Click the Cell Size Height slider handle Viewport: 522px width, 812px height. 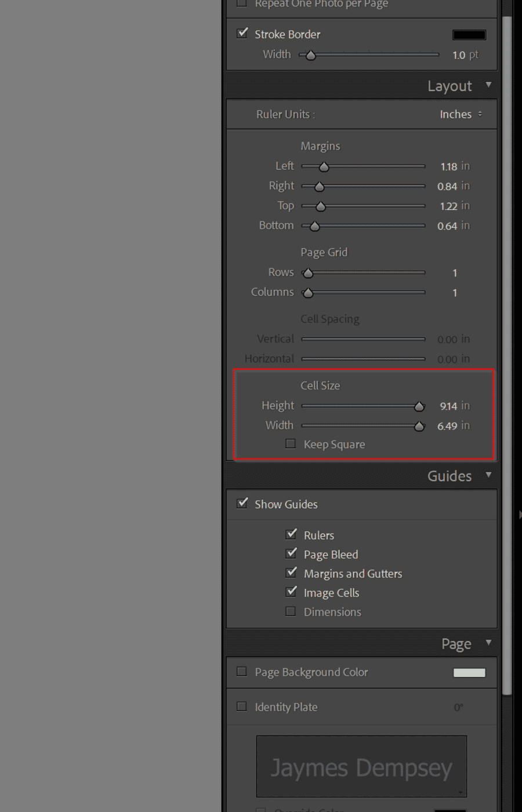coord(419,406)
